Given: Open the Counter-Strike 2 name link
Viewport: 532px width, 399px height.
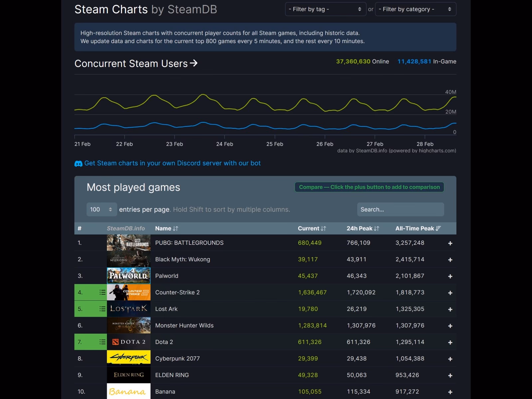Looking at the screenshot, I should click(177, 292).
